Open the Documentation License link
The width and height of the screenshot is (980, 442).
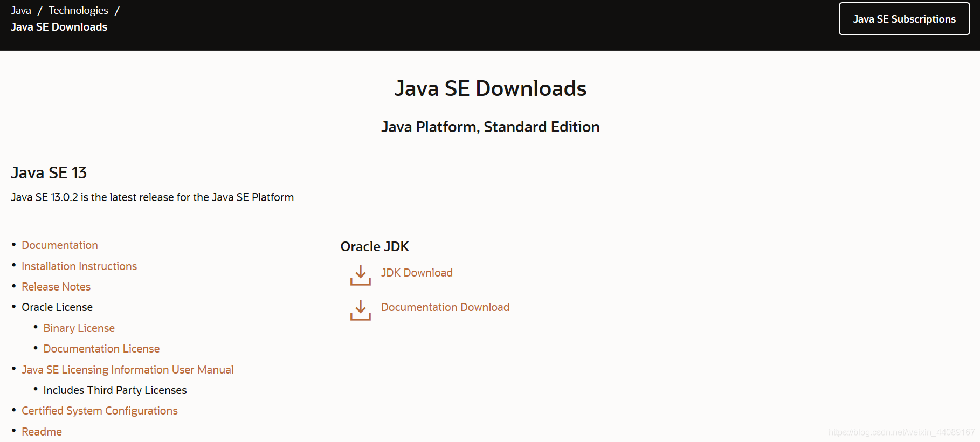[x=101, y=349]
